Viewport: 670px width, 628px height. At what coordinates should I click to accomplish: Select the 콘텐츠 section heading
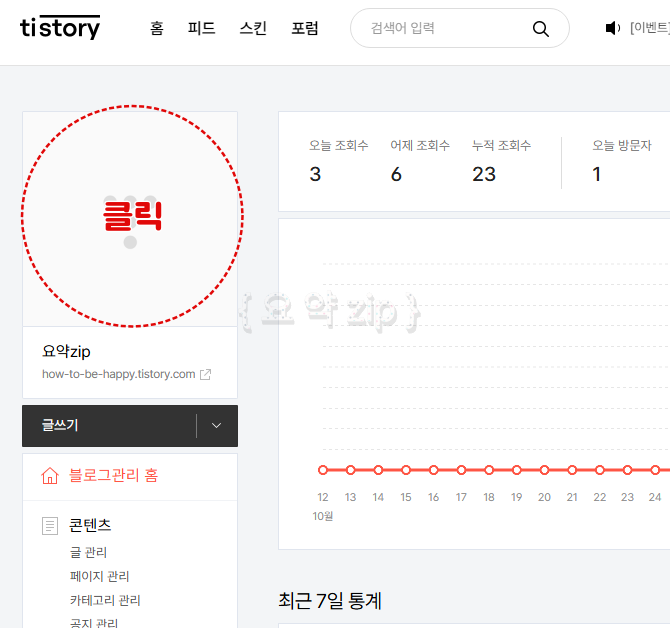90,525
